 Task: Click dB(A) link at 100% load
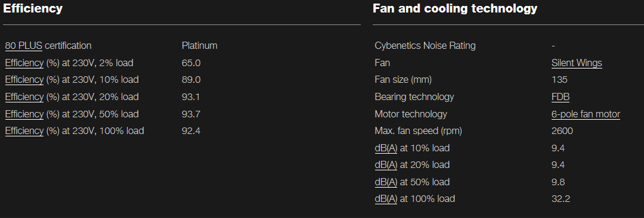pyautogui.click(x=386, y=199)
